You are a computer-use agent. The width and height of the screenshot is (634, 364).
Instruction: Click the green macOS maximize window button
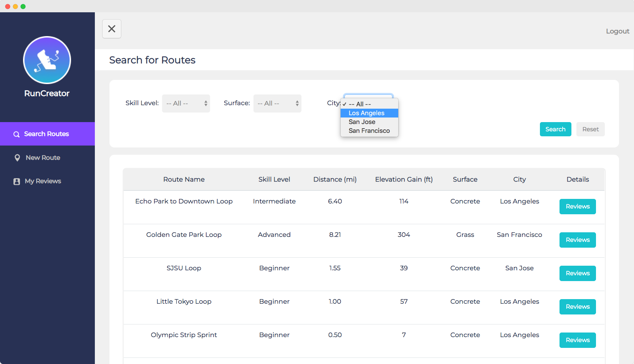[23, 7]
